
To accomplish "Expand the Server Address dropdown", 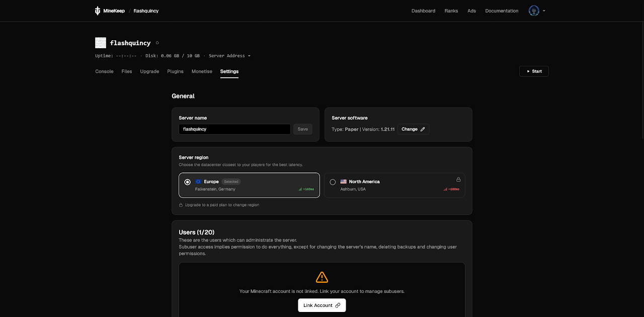I will (229, 56).
